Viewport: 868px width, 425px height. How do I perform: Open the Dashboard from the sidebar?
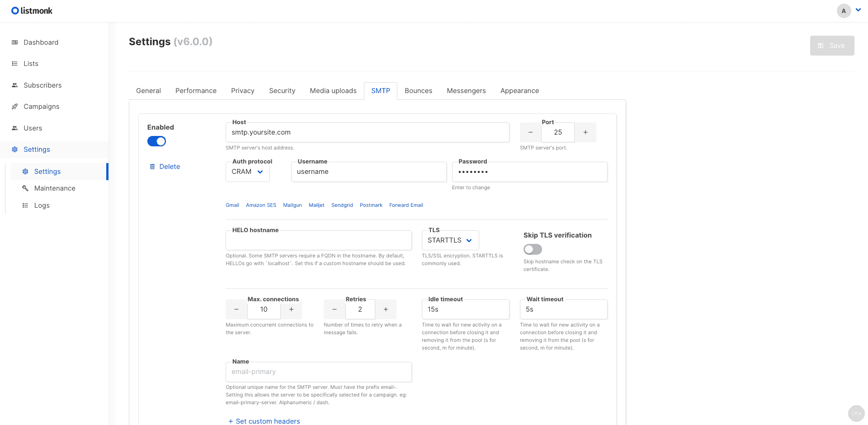click(x=41, y=42)
